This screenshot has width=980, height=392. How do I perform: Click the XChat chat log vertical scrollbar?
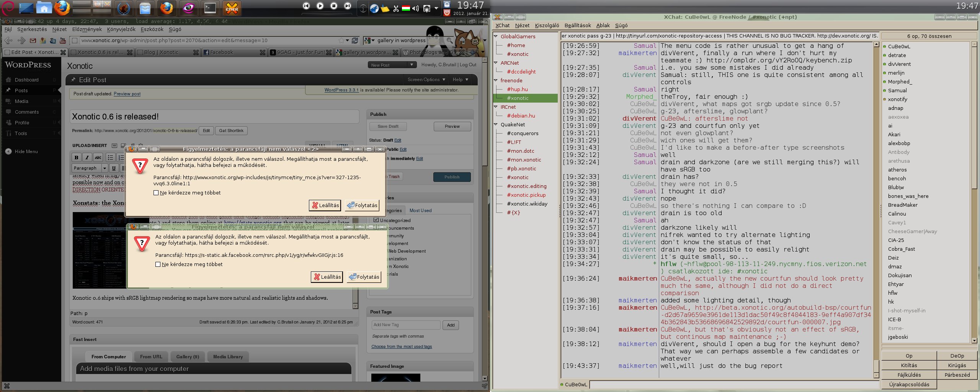[x=877, y=210]
